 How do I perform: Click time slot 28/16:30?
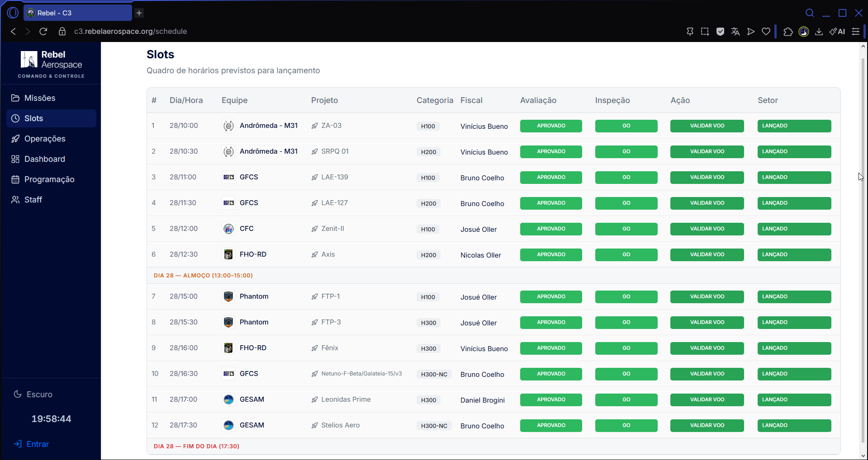(184, 374)
